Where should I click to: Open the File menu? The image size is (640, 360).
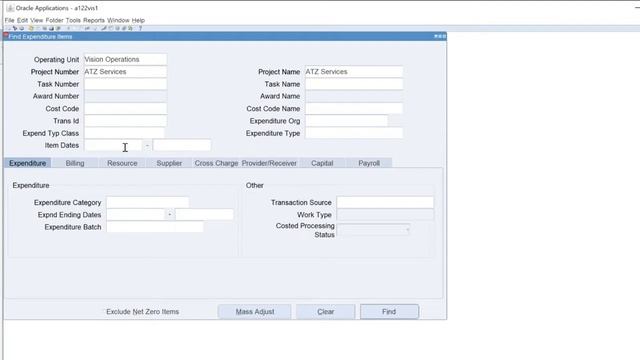9,20
